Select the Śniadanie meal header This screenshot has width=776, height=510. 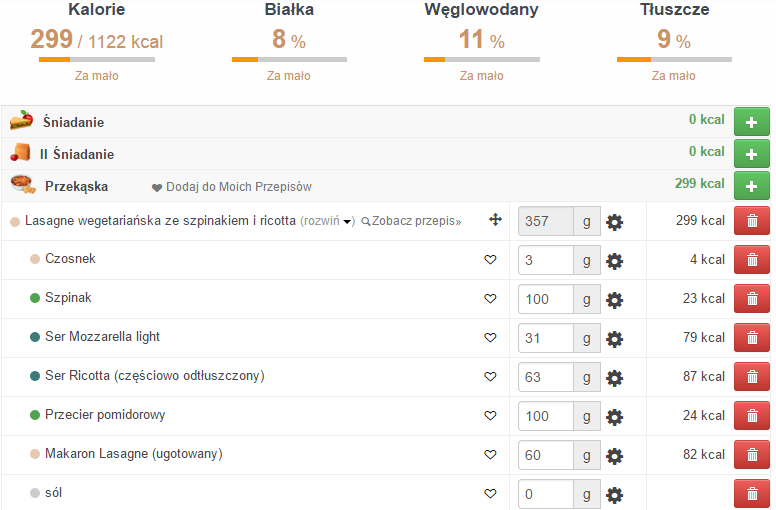point(73,122)
